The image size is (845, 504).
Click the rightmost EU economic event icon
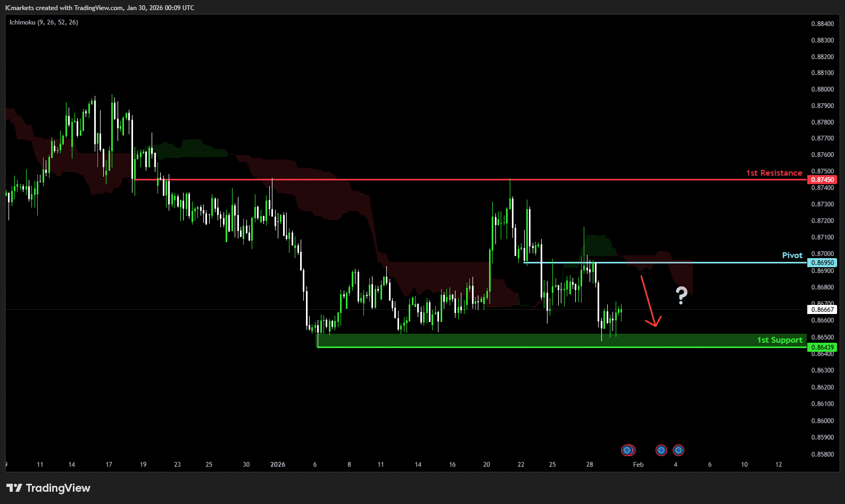(x=678, y=450)
